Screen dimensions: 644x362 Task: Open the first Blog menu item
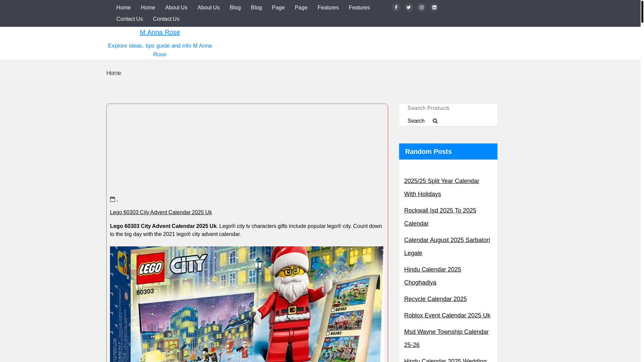tap(235, 8)
